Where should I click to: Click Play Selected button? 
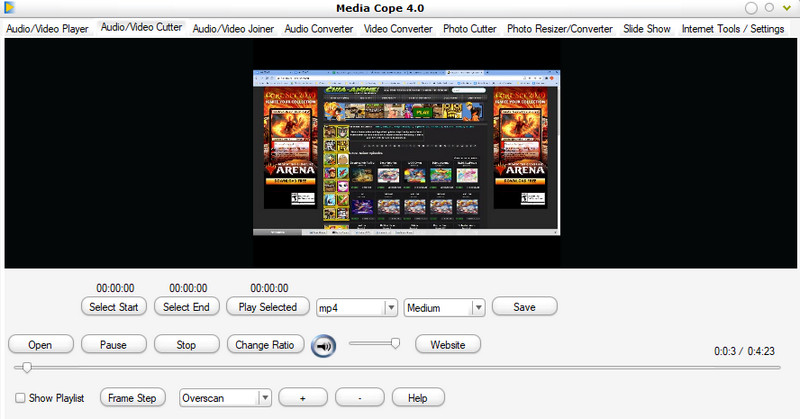pos(268,307)
